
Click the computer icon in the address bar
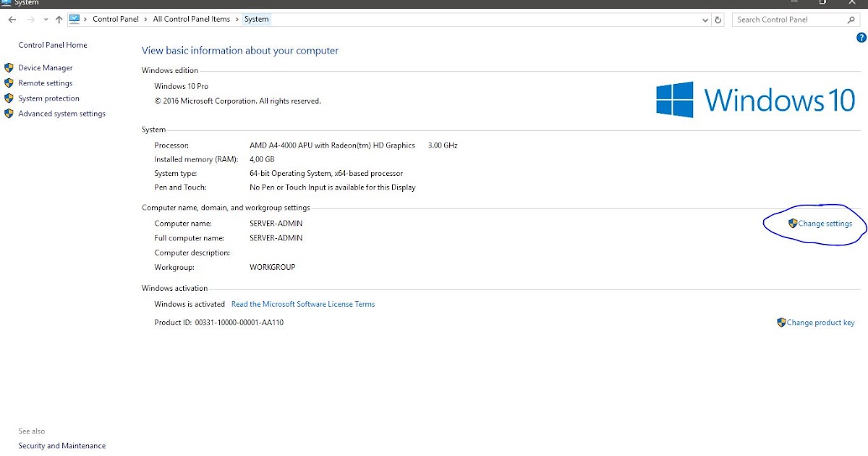click(75, 19)
